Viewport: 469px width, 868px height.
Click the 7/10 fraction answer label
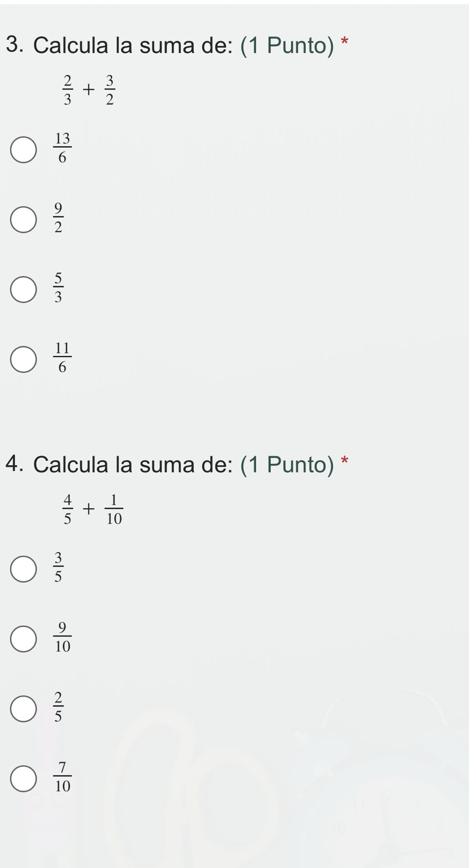[62, 776]
